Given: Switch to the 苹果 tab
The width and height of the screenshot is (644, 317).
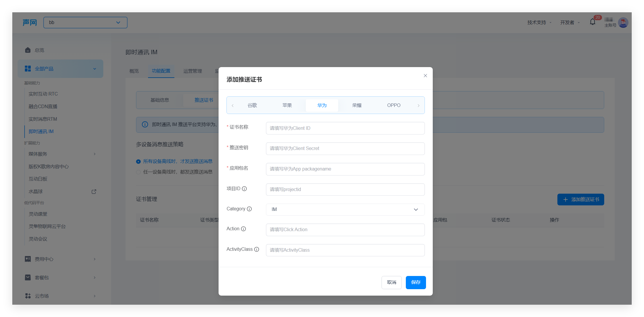Looking at the screenshot, I should click(x=287, y=105).
